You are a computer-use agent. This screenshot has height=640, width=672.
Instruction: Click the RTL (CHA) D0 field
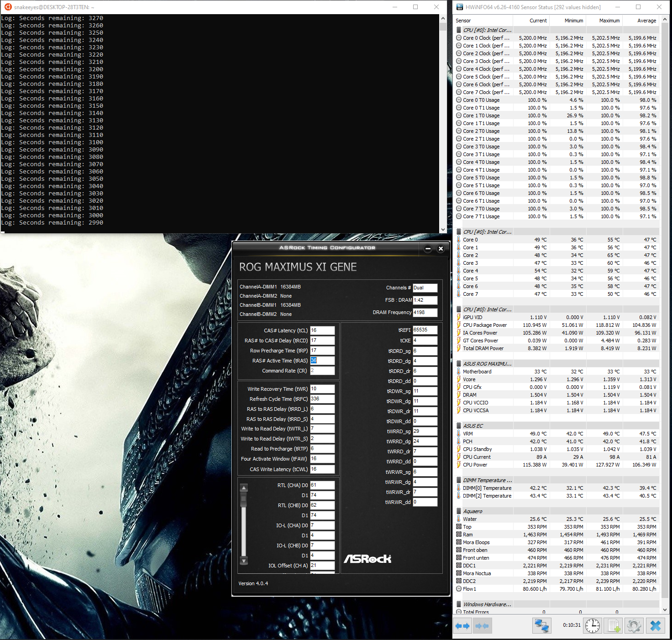tap(322, 485)
